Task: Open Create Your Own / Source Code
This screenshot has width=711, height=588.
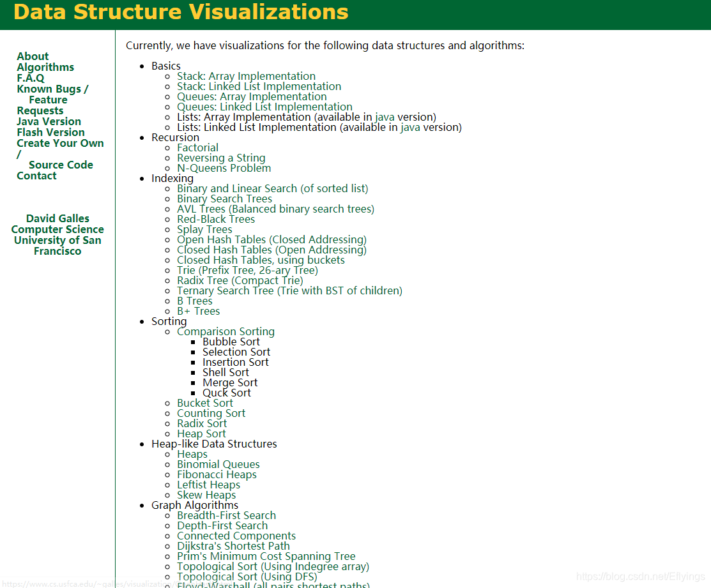Action: pyautogui.click(x=60, y=154)
